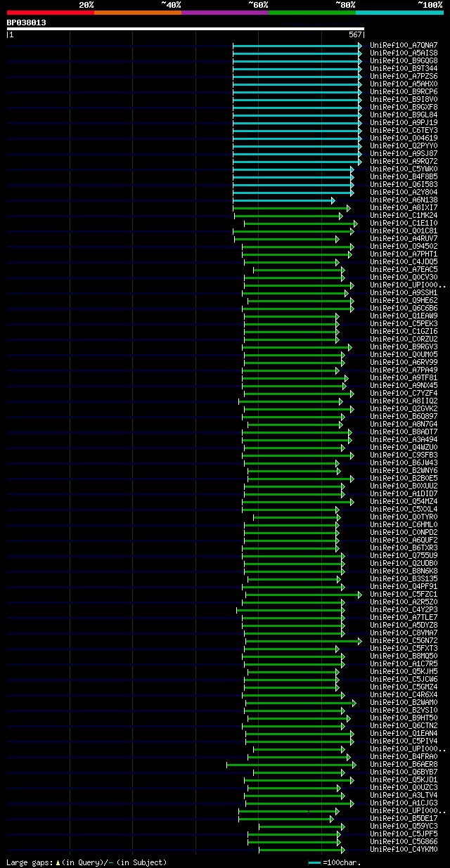
Task: Click the green alignment bar for UniRef100_C5GN72
Action: point(303,640)
